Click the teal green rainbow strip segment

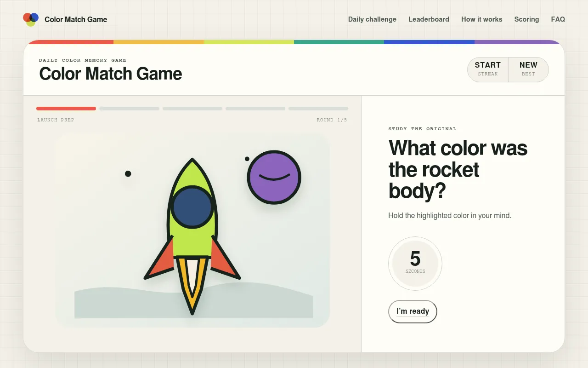pos(339,42)
